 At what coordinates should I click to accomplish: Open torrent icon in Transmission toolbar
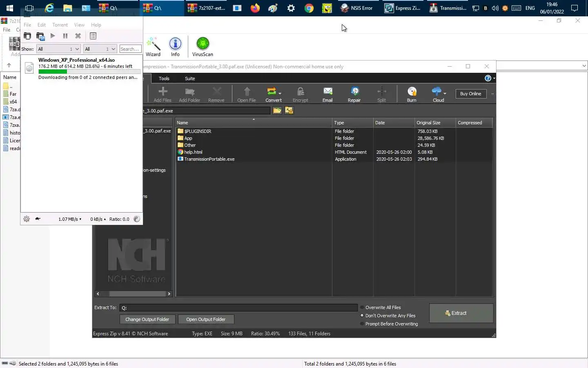tap(27, 36)
